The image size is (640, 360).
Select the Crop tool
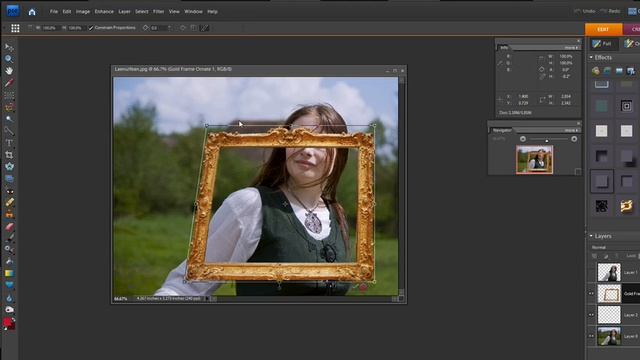[x=9, y=155]
